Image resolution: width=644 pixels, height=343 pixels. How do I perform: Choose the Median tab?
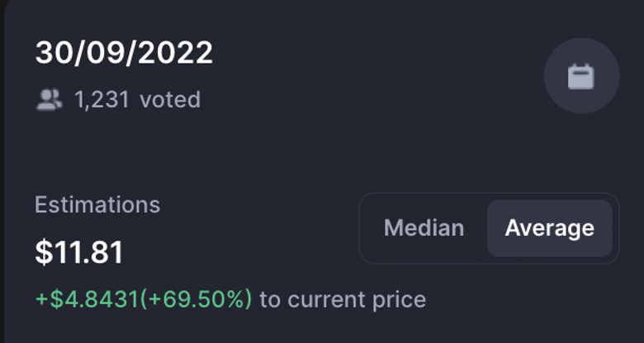pos(424,228)
